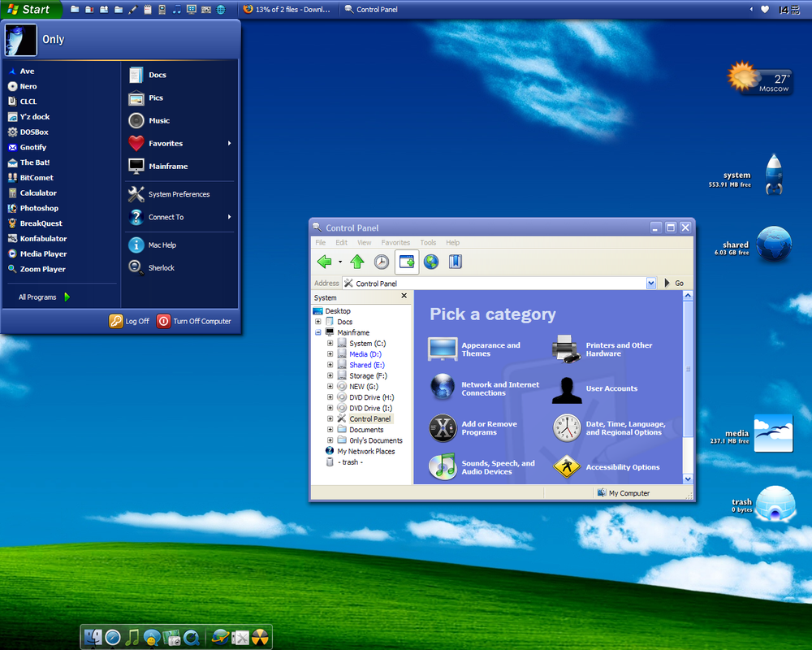Open the View menu in Control Panel
This screenshot has height=650, width=812.
[364, 242]
